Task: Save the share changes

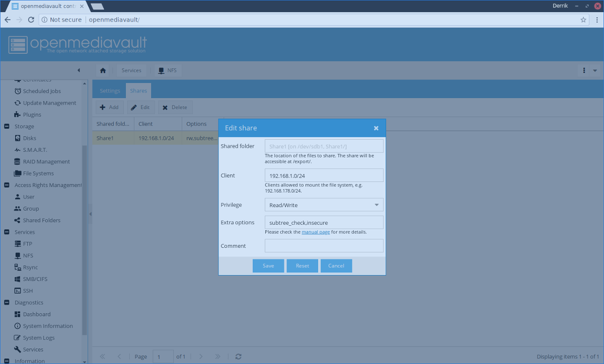Action: coord(268,265)
